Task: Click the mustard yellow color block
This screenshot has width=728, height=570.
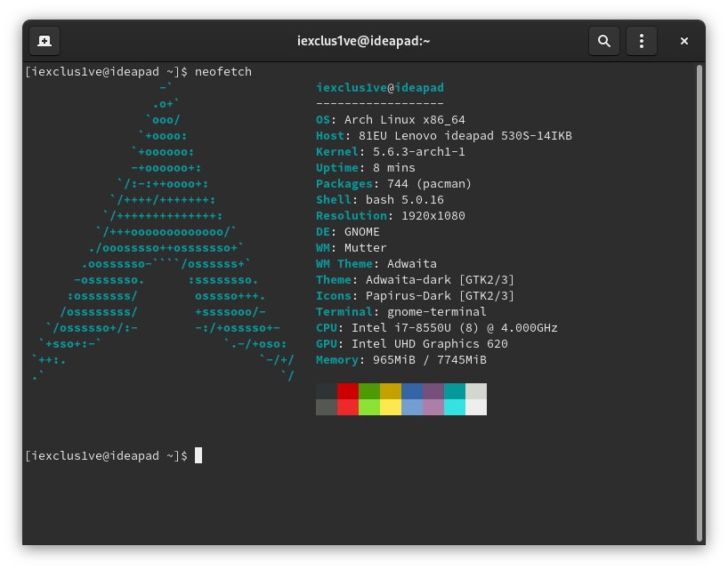Action: 391,391
